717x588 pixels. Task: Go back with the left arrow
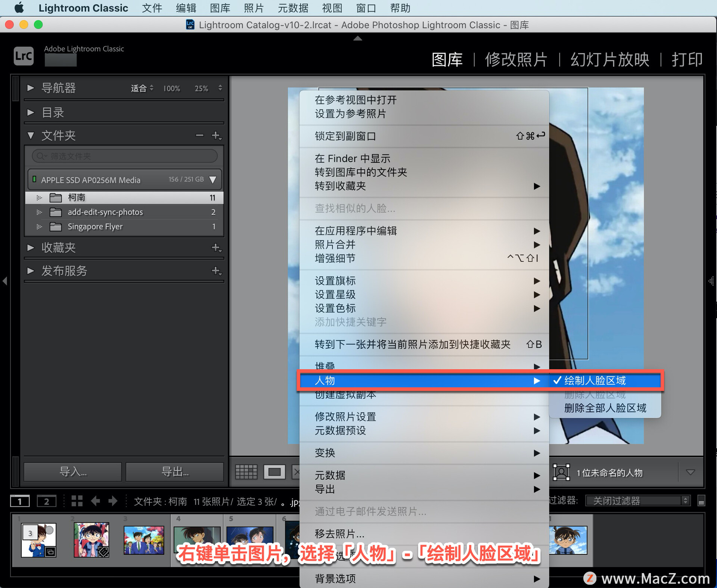[x=96, y=501]
